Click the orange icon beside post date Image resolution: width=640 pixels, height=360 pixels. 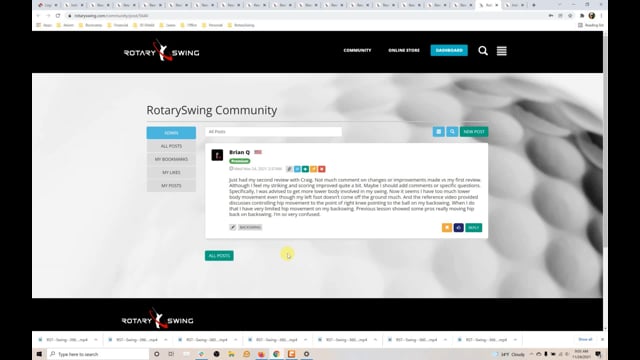[x=313, y=169]
